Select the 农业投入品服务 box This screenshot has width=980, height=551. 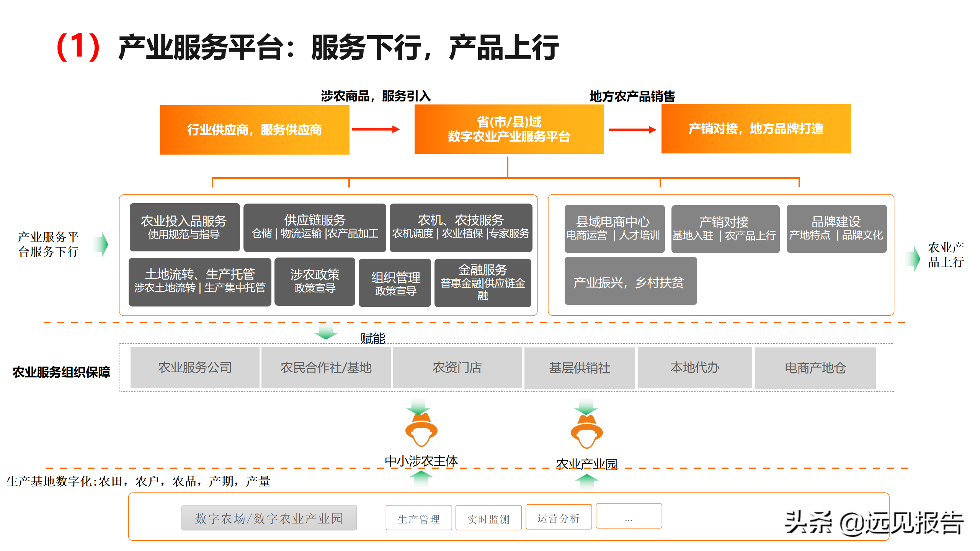coord(185,227)
